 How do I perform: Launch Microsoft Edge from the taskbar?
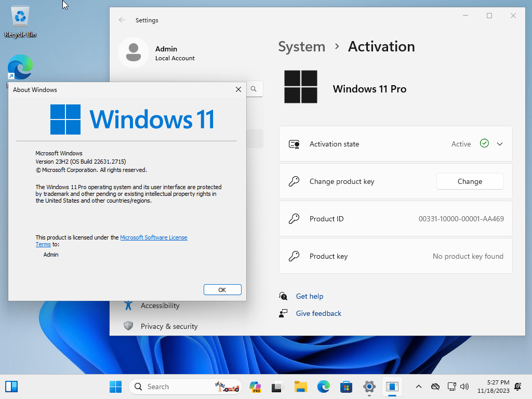323,387
